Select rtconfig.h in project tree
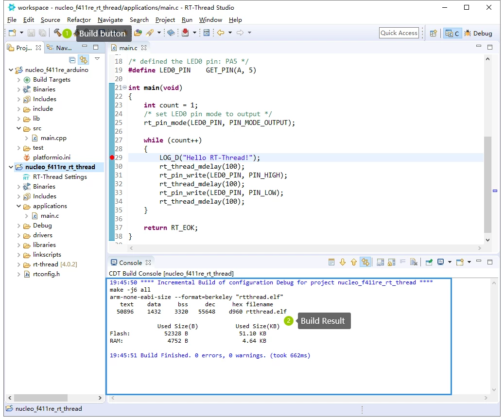 pyautogui.click(x=46, y=274)
